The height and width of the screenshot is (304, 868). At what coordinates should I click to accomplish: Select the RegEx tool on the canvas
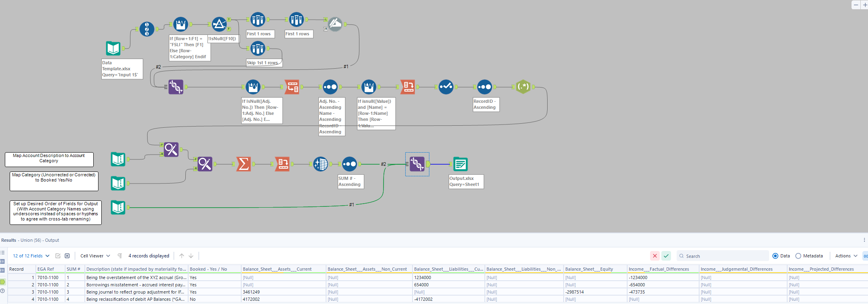pyautogui.click(x=523, y=87)
